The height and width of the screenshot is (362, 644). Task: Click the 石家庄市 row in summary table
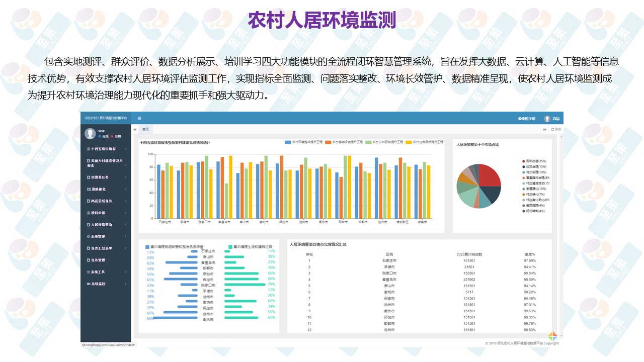(389, 260)
